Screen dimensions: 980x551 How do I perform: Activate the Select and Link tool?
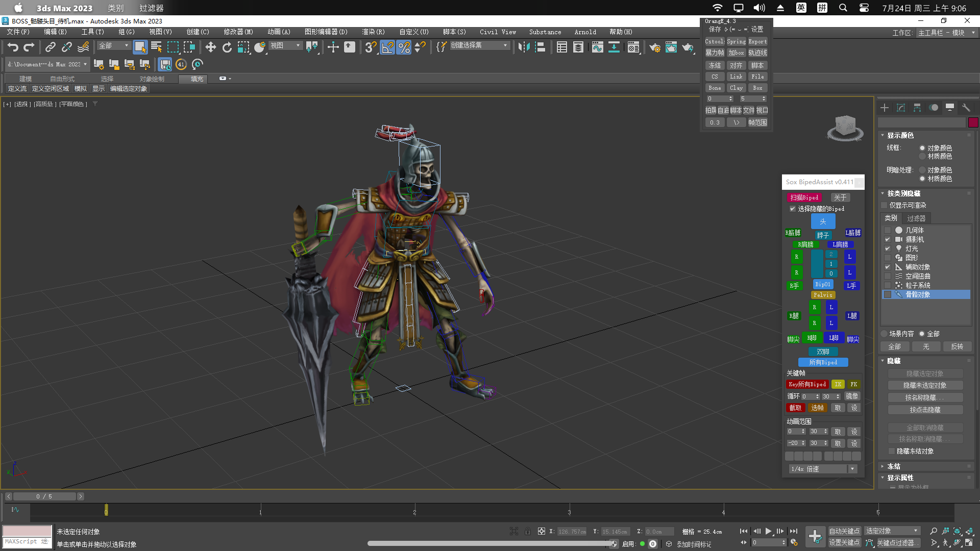pos(50,47)
